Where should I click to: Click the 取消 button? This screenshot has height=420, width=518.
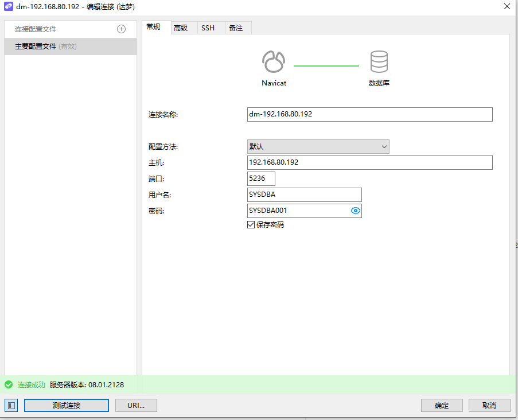pos(489,406)
